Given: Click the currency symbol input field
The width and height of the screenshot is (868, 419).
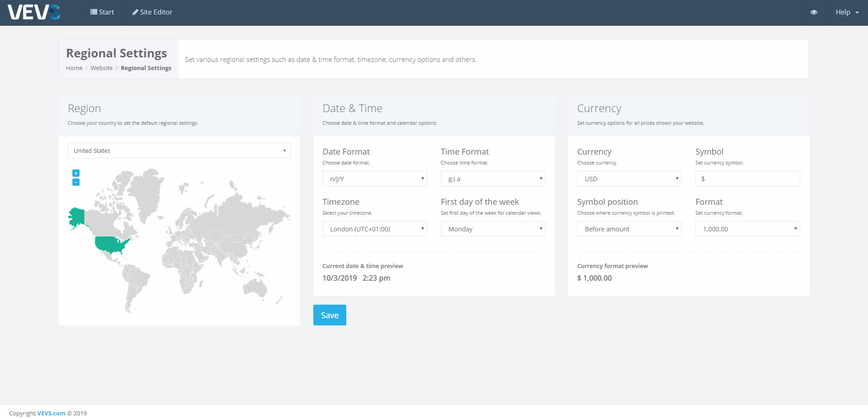Looking at the screenshot, I should pos(747,179).
